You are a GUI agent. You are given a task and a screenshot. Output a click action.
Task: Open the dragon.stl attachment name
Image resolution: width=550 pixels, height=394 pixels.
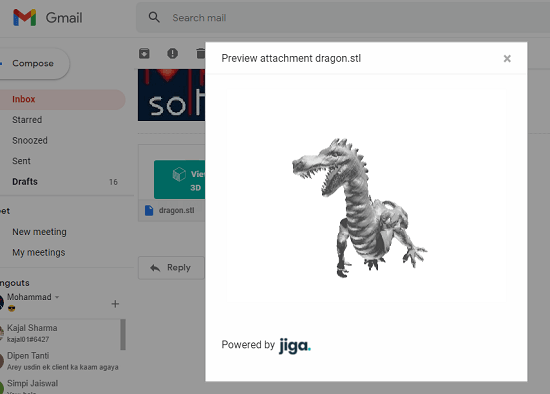pos(176,211)
